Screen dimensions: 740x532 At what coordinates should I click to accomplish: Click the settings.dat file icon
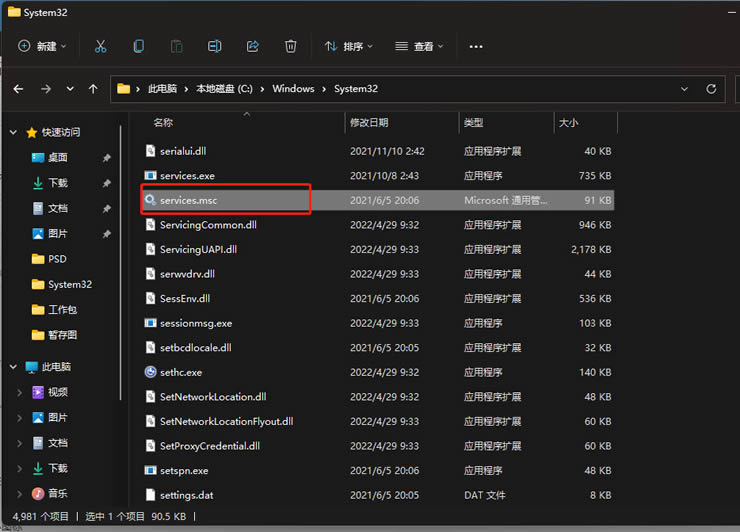click(150, 495)
